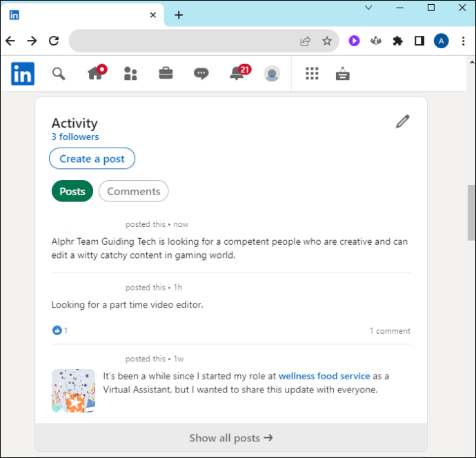This screenshot has width=476, height=458.
Task: Switch to the Posts filter
Action: 72,191
